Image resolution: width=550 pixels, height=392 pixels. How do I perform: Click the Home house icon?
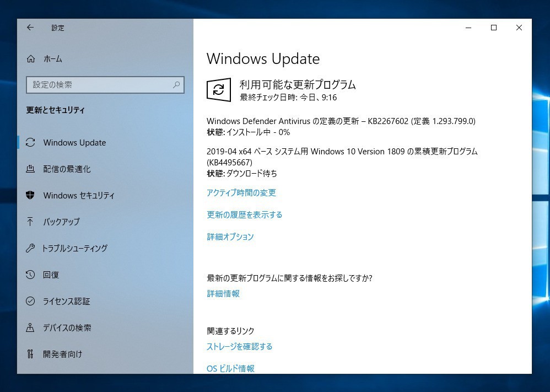(x=31, y=58)
